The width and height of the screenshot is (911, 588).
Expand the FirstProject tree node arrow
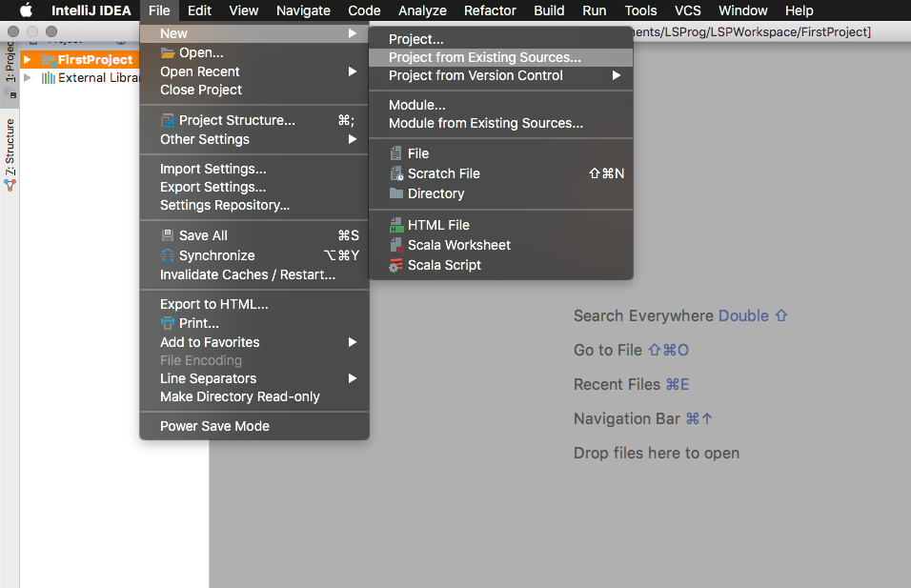28,59
